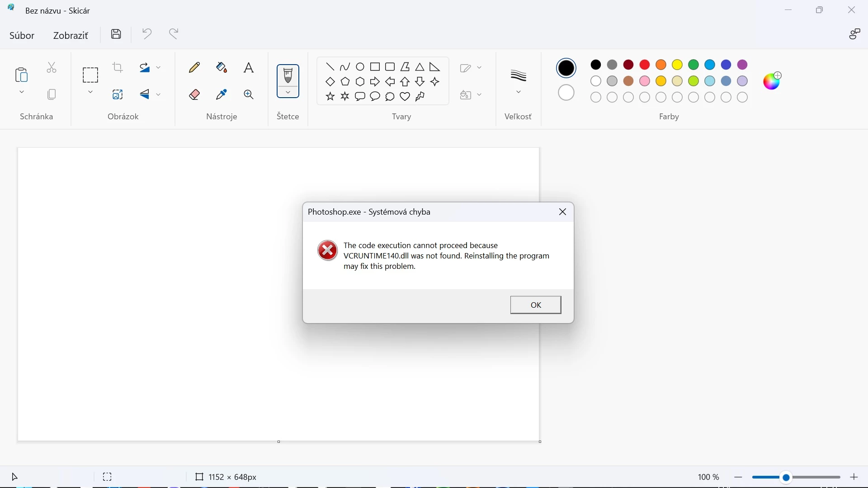Pick the red color swatch
This screenshot has width=868, height=488.
pos(645,65)
